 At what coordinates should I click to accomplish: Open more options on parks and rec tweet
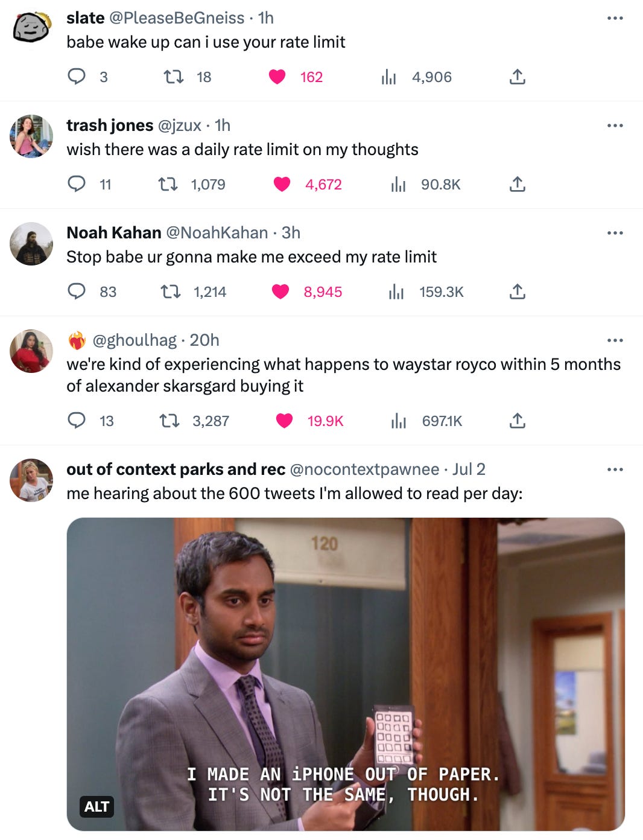[615, 469]
